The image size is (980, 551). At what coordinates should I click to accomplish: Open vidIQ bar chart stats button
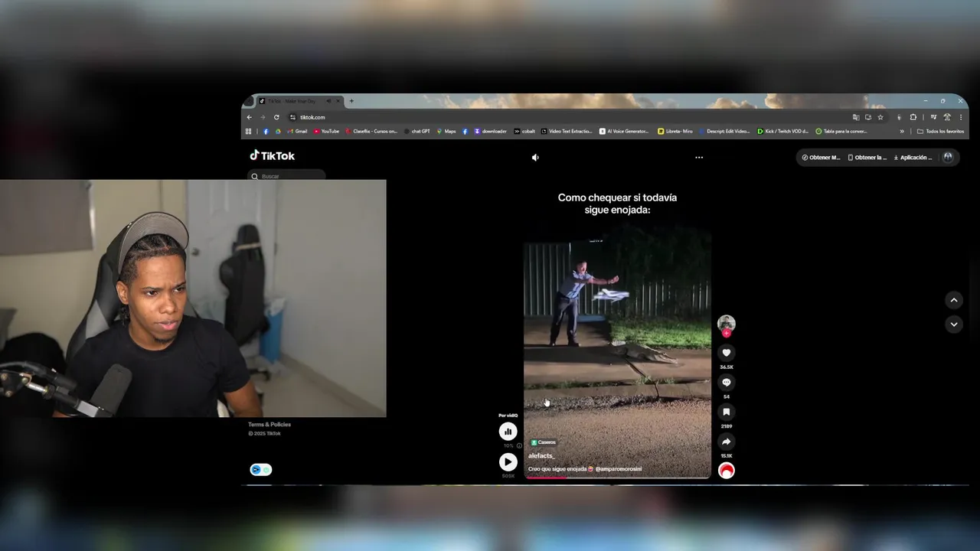tap(508, 432)
